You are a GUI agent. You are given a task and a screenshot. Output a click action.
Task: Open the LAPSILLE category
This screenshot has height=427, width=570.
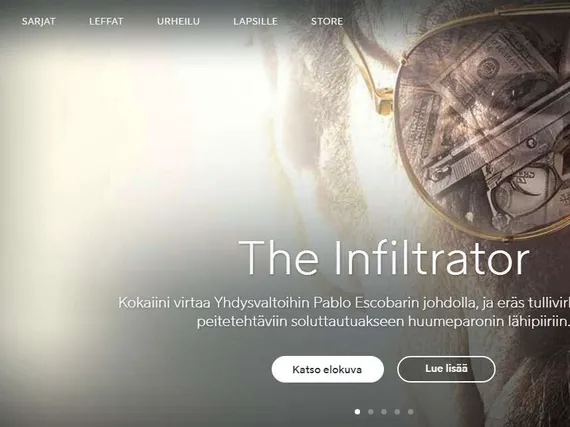pos(255,21)
